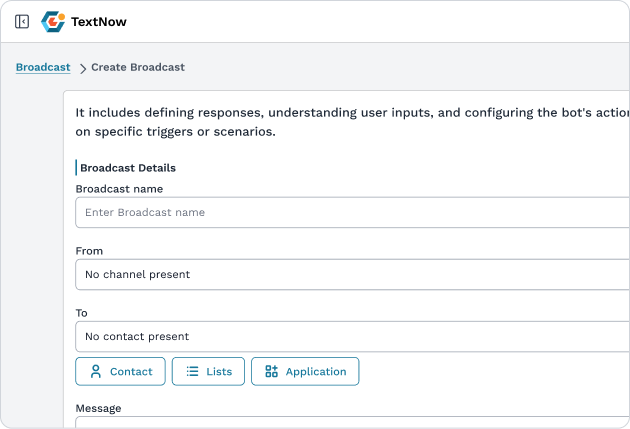Click the TextNow logo icon
The height and width of the screenshot is (429, 630).
53,22
